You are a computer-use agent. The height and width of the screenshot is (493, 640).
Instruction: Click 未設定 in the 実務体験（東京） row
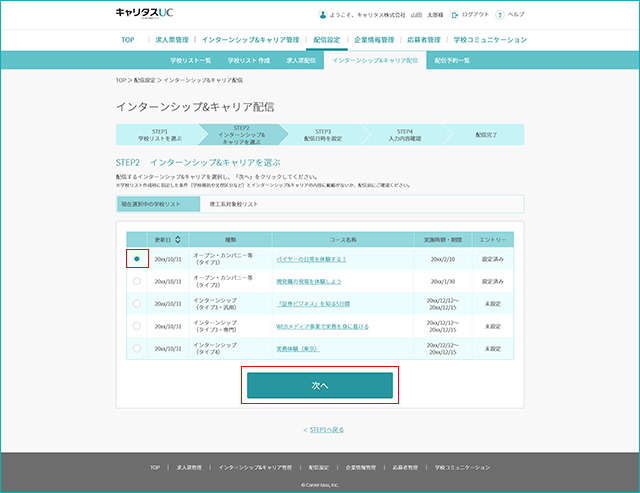[x=493, y=349]
